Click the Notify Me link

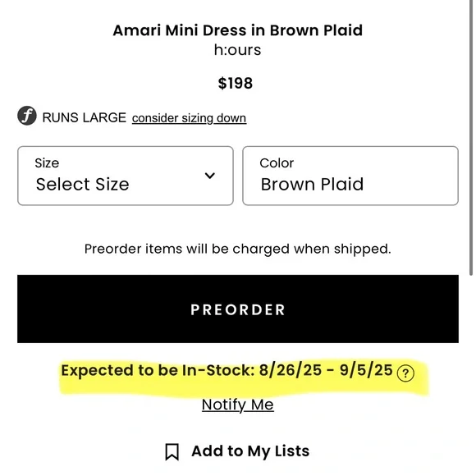[x=238, y=405]
